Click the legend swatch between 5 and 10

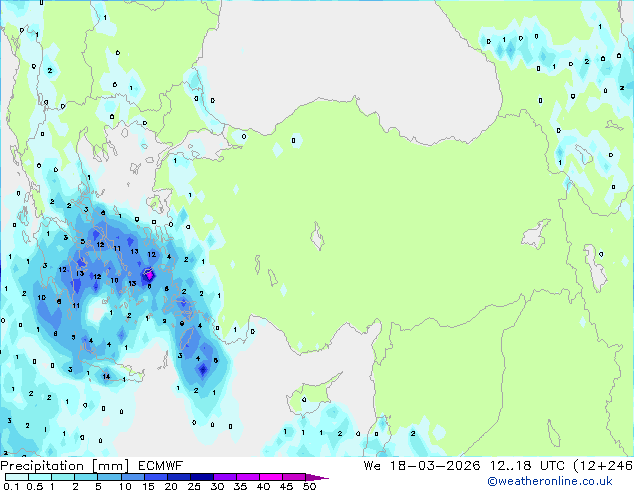(109, 477)
